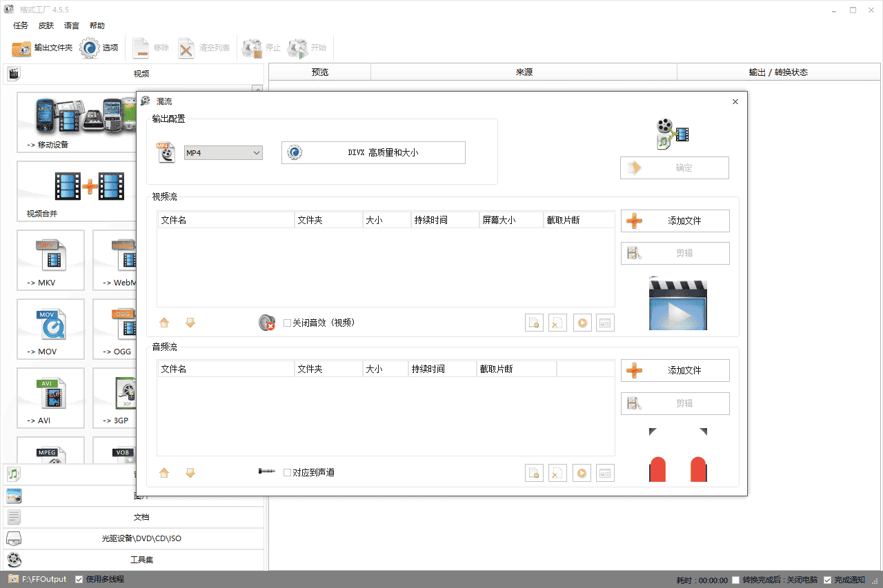Click the play preview icon in the video stream panel

point(582,322)
